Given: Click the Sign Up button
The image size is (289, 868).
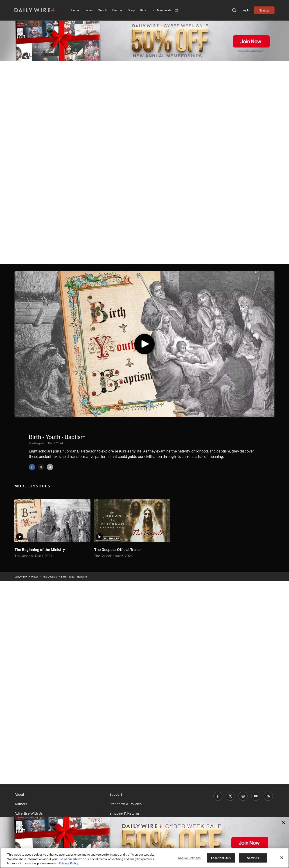Looking at the screenshot, I should point(264,10).
